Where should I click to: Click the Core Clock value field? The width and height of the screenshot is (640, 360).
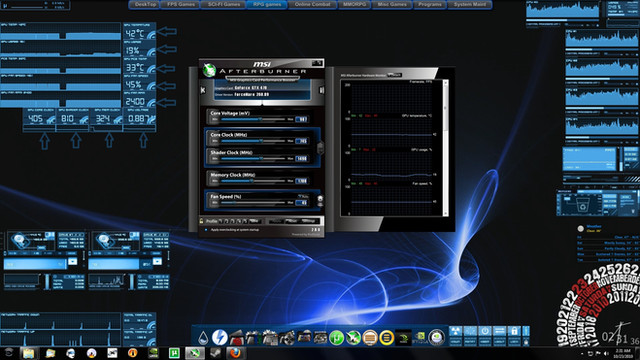(302, 141)
